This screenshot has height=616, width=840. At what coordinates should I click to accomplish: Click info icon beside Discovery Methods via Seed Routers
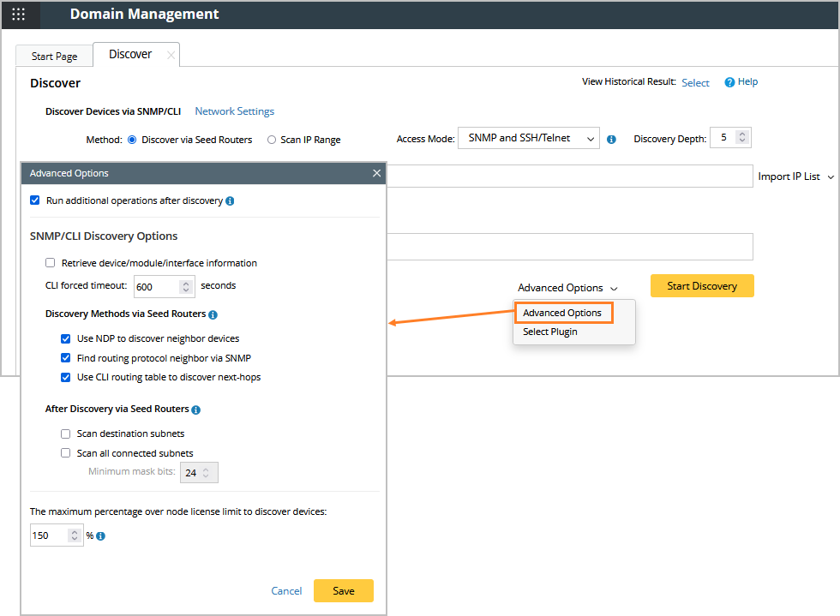point(213,315)
